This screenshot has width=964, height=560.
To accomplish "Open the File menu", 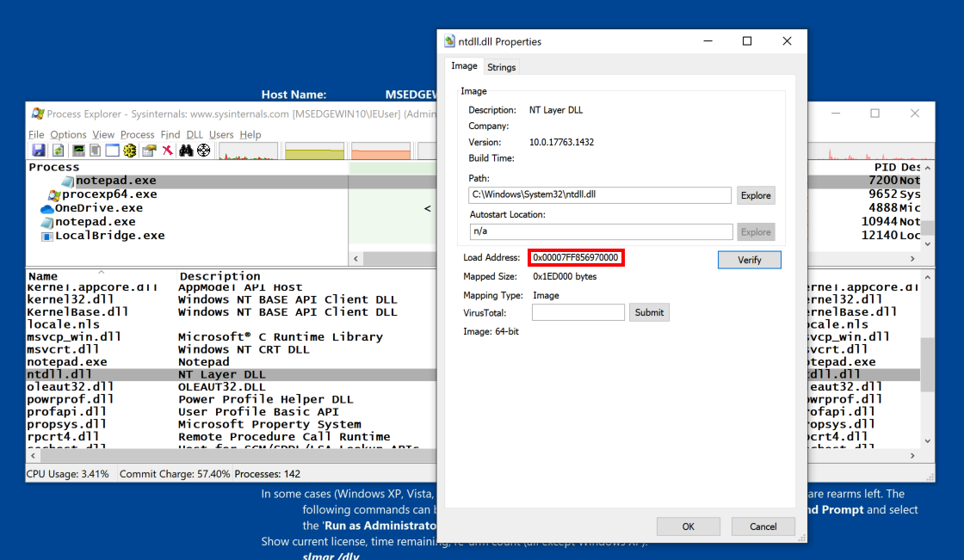I will 36,134.
